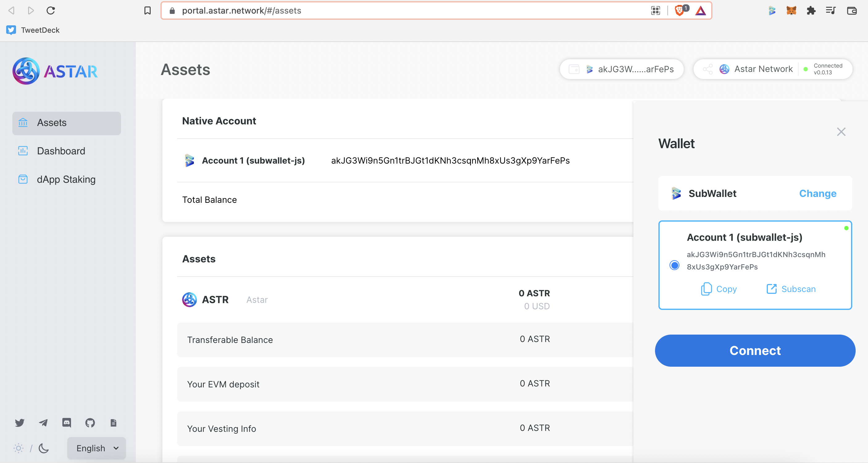868x463 pixels.
Task: Click the browser reload icon
Action: 51,10
